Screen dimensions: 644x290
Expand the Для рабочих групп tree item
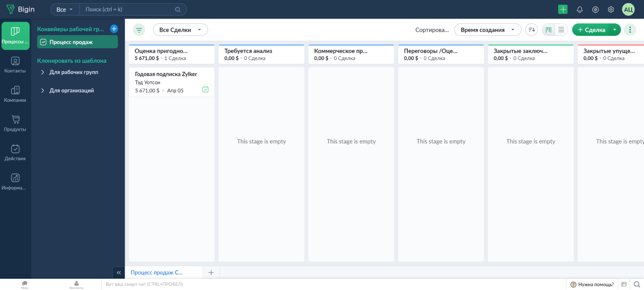coord(43,72)
